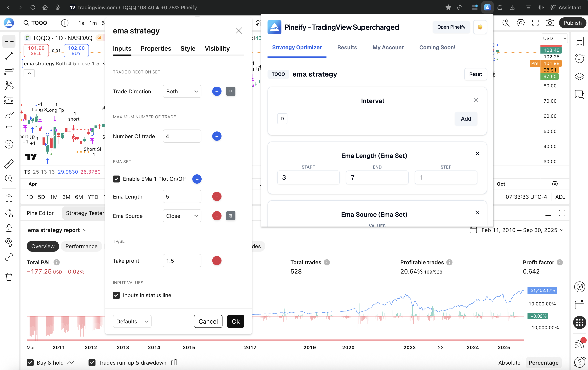This screenshot has height=370, width=588.
Task: Open the Alerts clock icon in right sidebar
Action: click(x=579, y=58)
